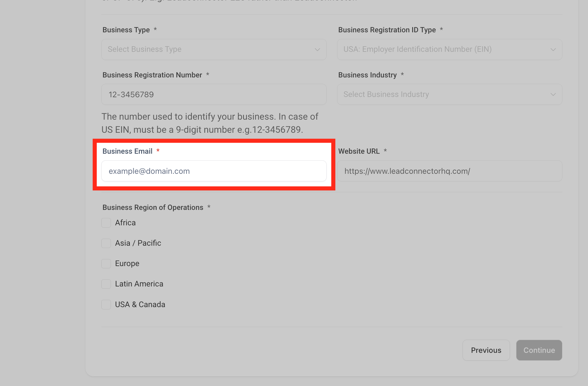This screenshot has height=386, width=588.
Task: Check the USA & Canada checkbox
Action: click(106, 304)
